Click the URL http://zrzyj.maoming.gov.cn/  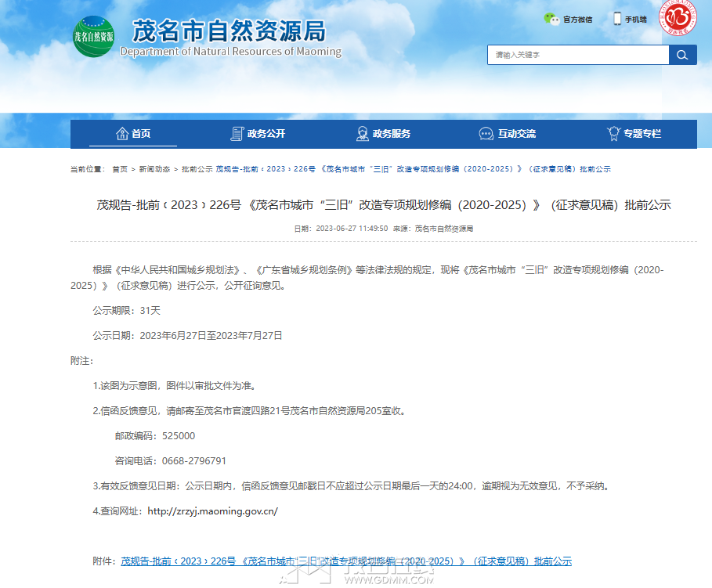(x=212, y=511)
